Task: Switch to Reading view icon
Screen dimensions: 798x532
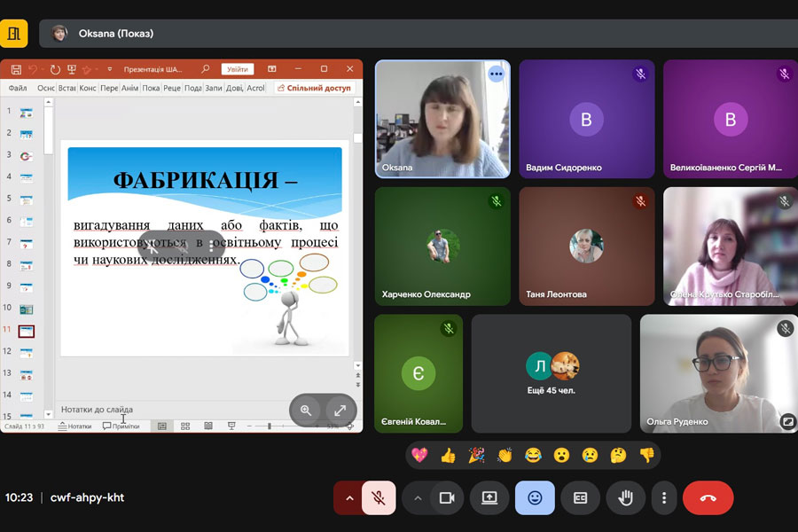Action: tap(208, 426)
